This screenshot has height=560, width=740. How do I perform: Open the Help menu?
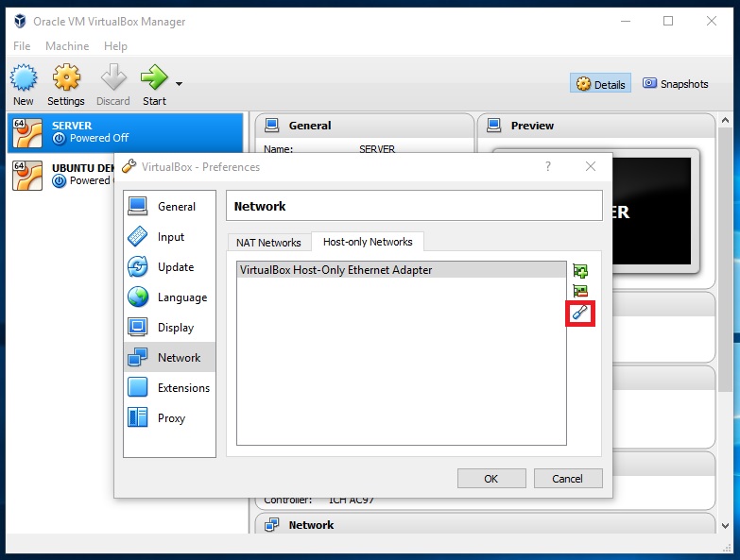click(115, 46)
